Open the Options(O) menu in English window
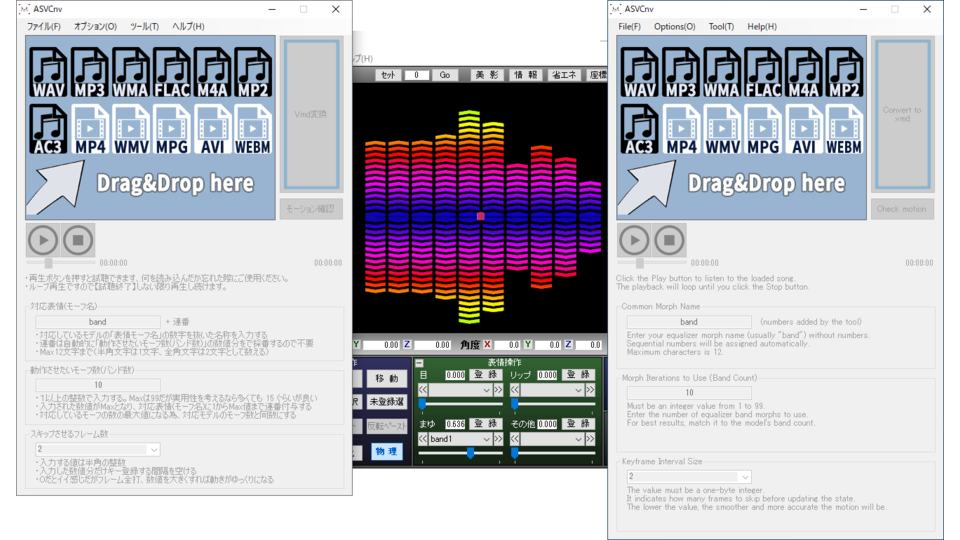Viewport: 960px width, 540px height. coord(675,26)
